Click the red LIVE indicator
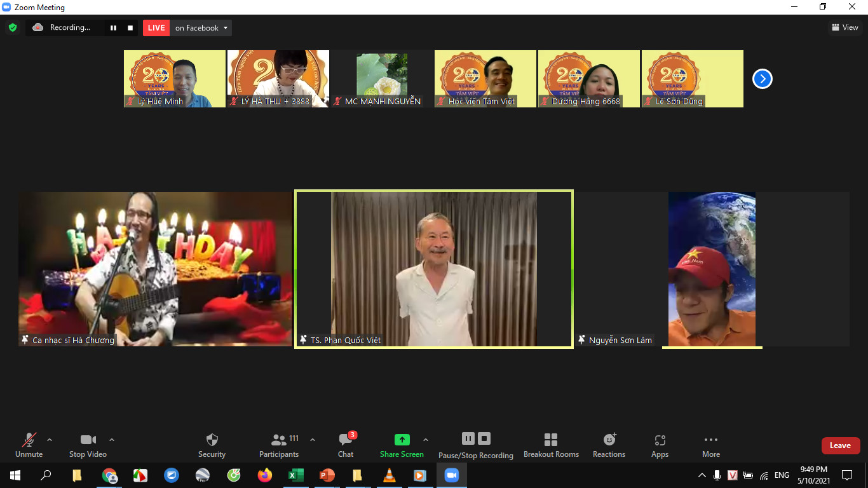The height and width of the screenshot is (488, 868). click(156, 28)
